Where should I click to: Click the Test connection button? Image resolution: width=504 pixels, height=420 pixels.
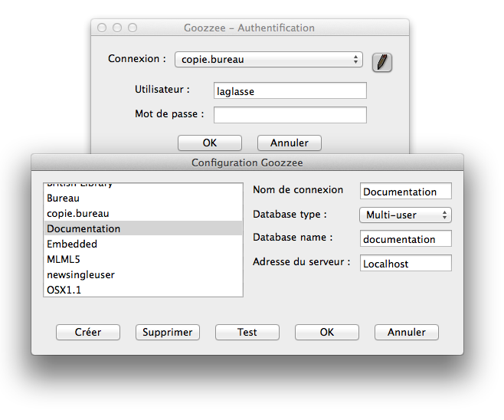pos(247,333)
